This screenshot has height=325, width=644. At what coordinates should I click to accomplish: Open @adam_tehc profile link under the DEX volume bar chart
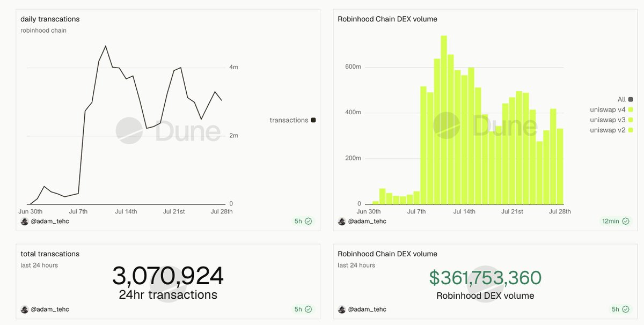point(367,221)
